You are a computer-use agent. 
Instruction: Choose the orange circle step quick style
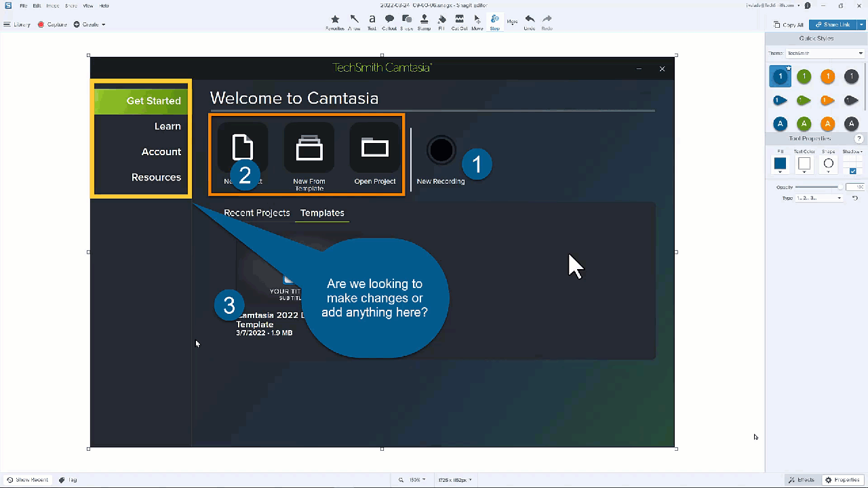pos(827,77)
